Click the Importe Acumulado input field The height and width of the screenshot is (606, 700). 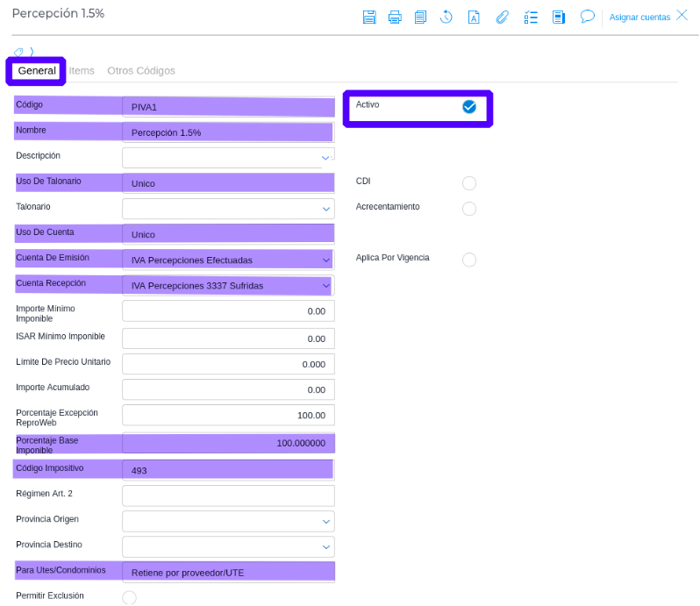pyautogui.click(x=228, y=389)
